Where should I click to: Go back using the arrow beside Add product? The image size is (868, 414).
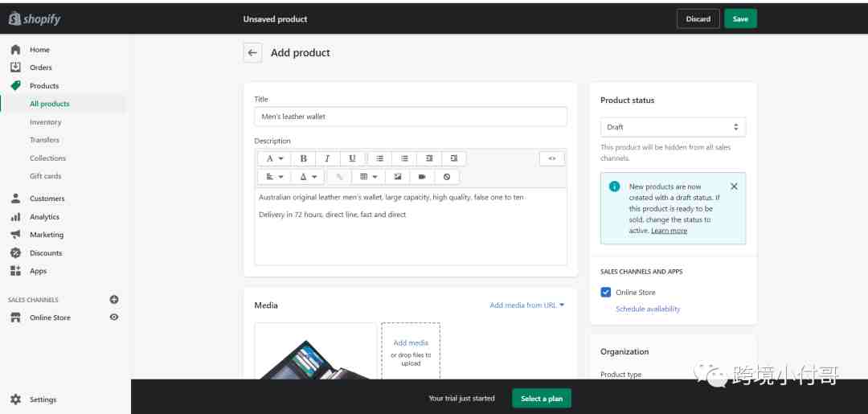(252, 53)
